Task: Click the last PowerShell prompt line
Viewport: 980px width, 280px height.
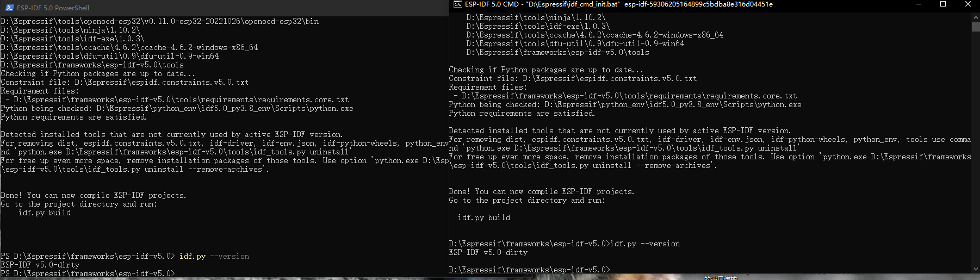Action: 88,273
